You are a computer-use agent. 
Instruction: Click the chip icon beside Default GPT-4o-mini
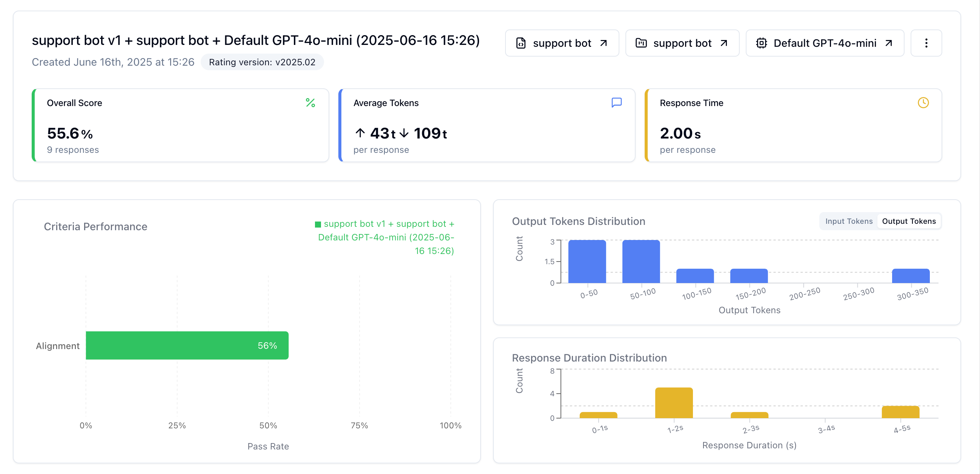click(761, 43)
